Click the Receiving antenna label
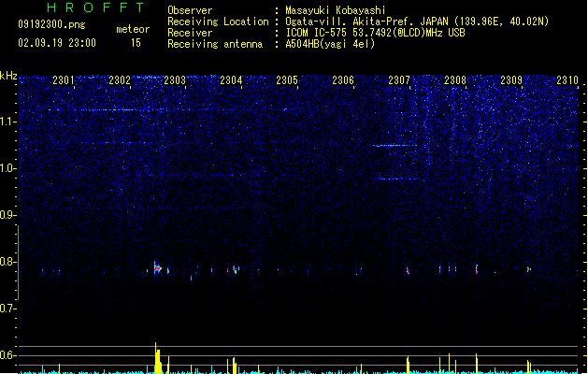The width and height of the screenshot is (588, 374). click(215, 44)
